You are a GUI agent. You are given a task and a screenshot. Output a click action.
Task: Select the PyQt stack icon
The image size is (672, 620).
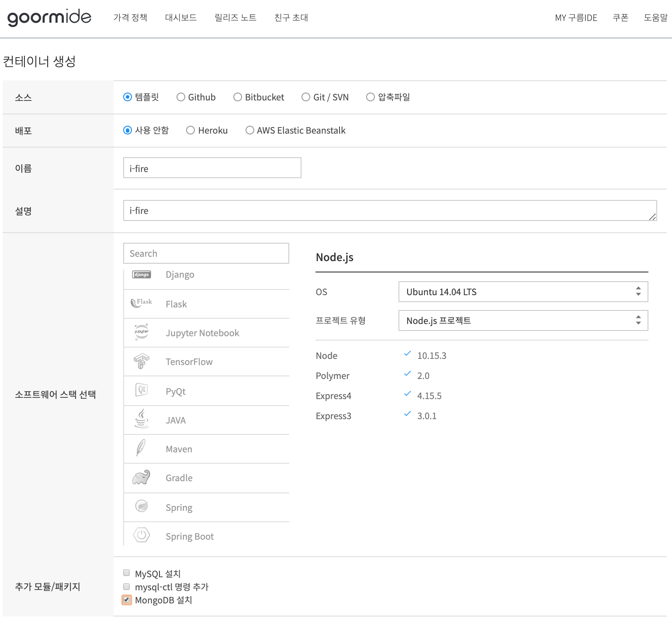point(142,389)
